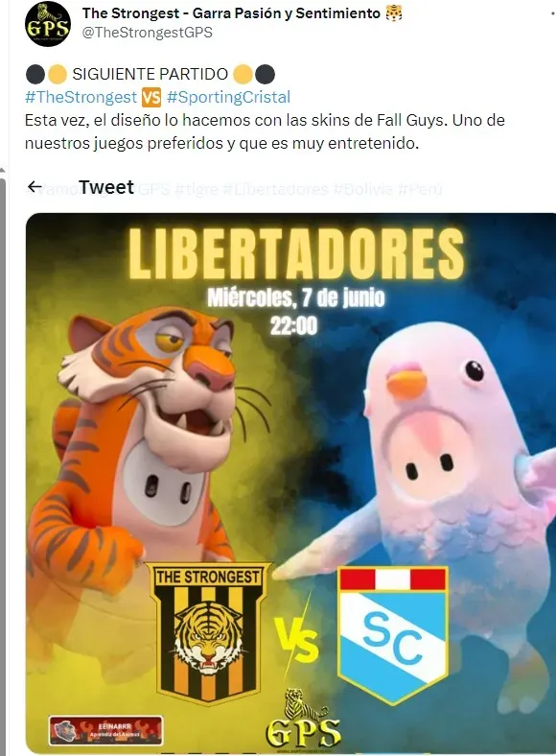
Task: Open the tweet's more options dots
Action: (552, 14)
